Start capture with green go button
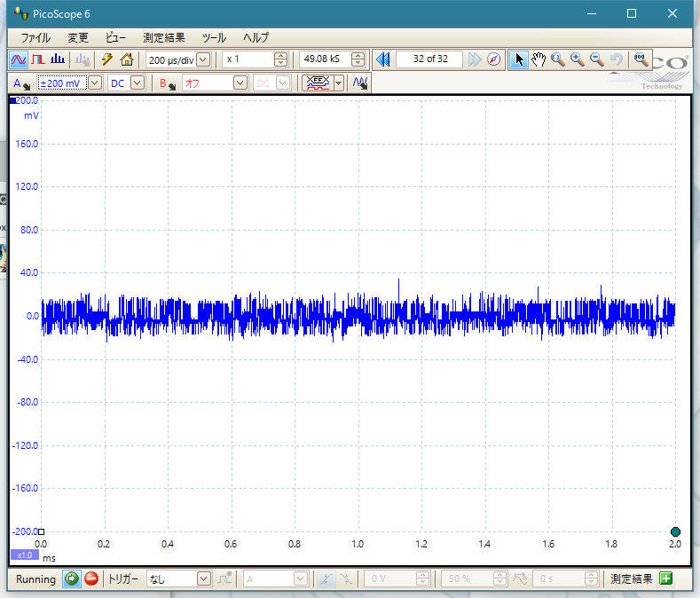The width and height of the screenshot is (700, 598). (x=72, y=578)
